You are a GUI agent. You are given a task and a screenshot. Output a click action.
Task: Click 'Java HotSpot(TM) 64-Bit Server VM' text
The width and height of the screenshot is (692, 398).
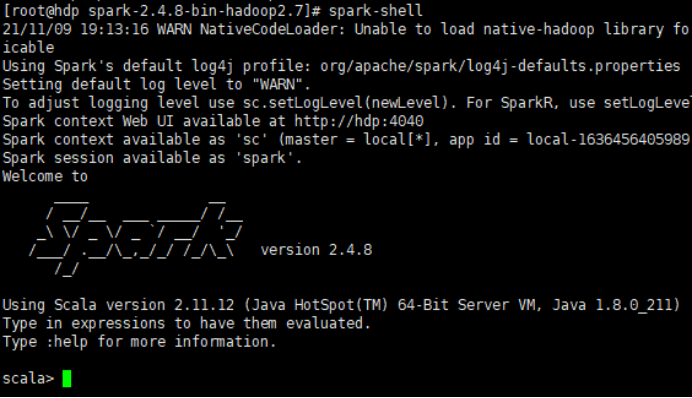(391, 305)
